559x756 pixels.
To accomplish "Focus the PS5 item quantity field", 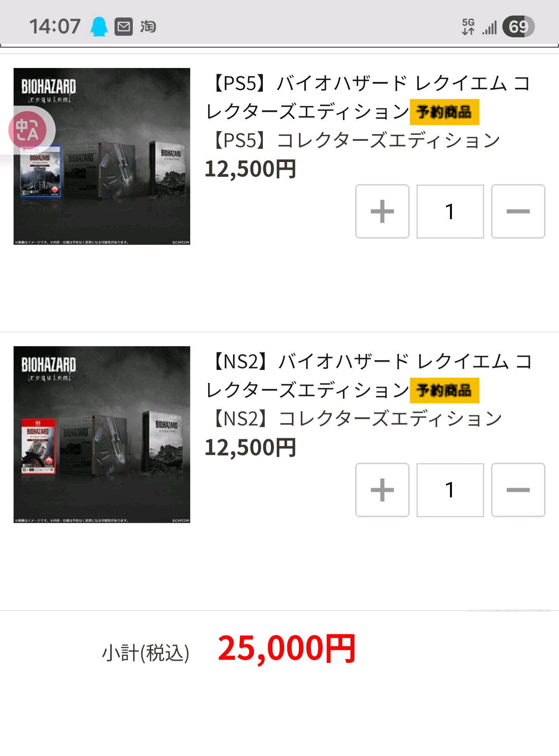I will click(450, 211).
